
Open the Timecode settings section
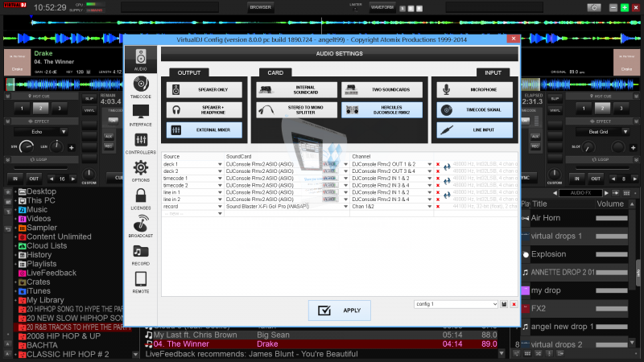point(140,87)
